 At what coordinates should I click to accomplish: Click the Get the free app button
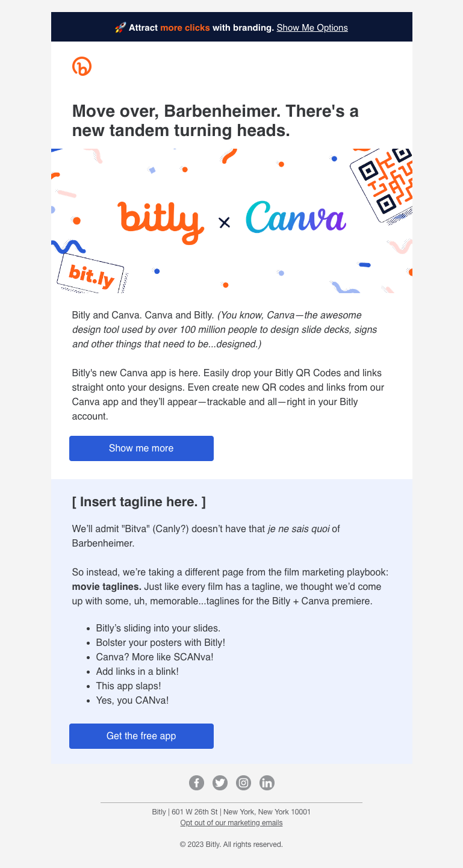tap(141, 736)
